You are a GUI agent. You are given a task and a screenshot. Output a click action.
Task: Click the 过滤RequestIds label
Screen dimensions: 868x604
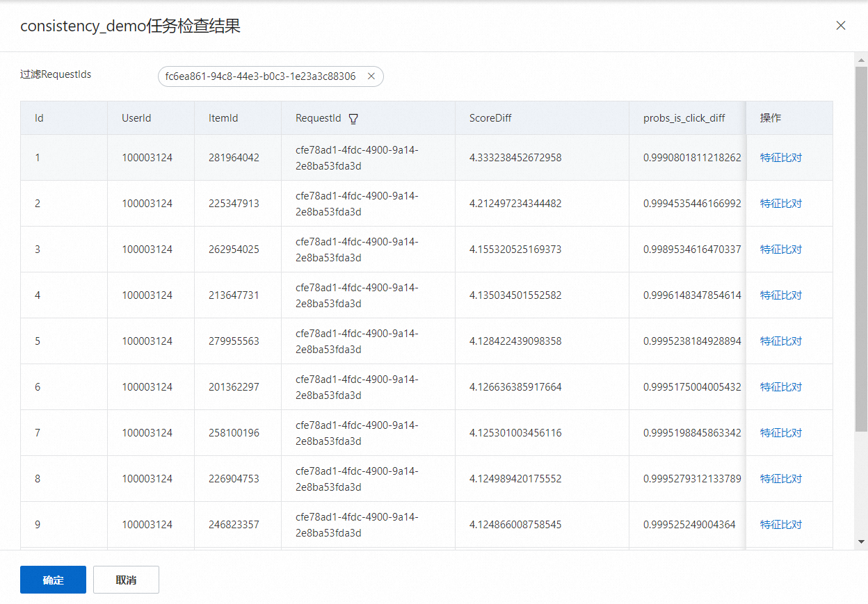(x=56, y=74)
